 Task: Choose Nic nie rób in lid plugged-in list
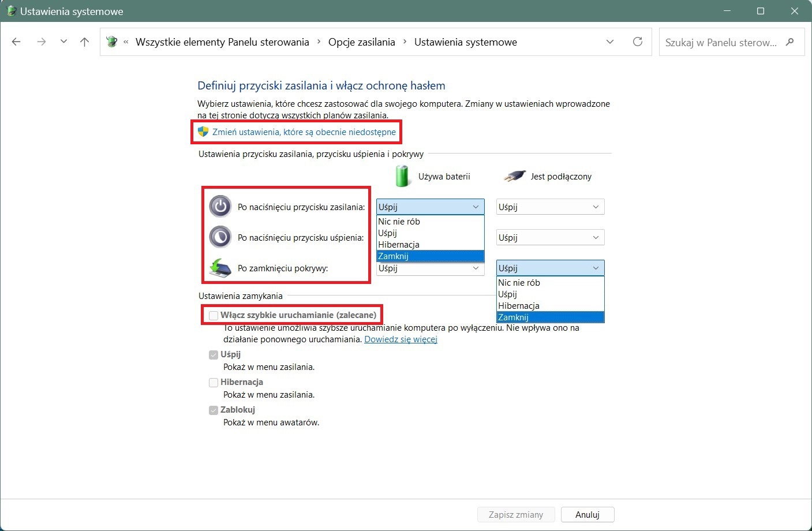(551, 283)
